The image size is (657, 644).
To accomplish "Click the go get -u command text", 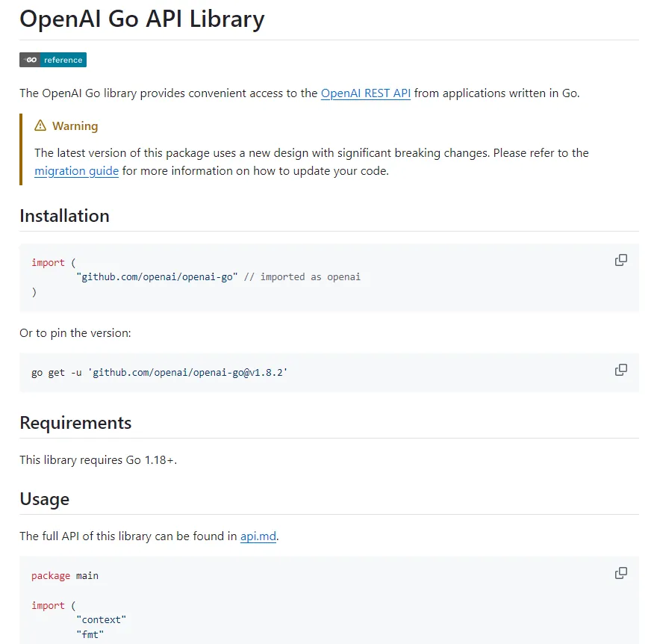I will tap(159, 373).
